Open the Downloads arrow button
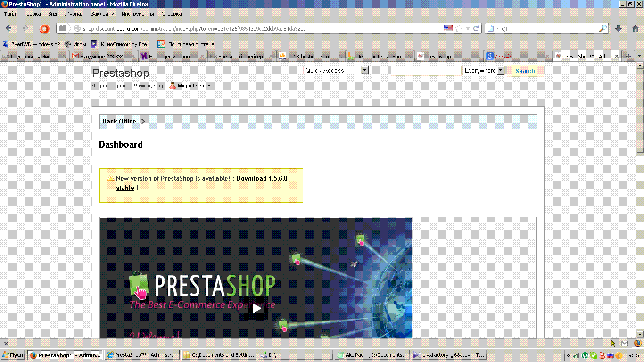Image resolution: width=644 pixels, height=362 pixels. [619, 28]
